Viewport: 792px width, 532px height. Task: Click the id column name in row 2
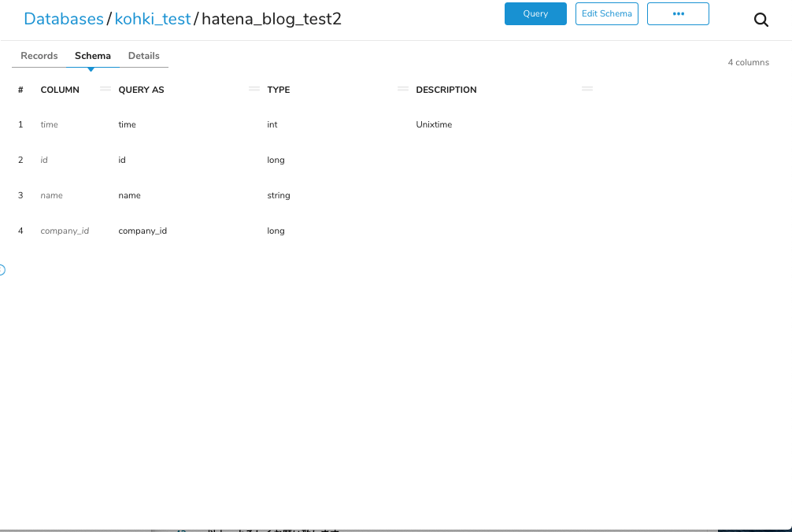tap(44, 160)
